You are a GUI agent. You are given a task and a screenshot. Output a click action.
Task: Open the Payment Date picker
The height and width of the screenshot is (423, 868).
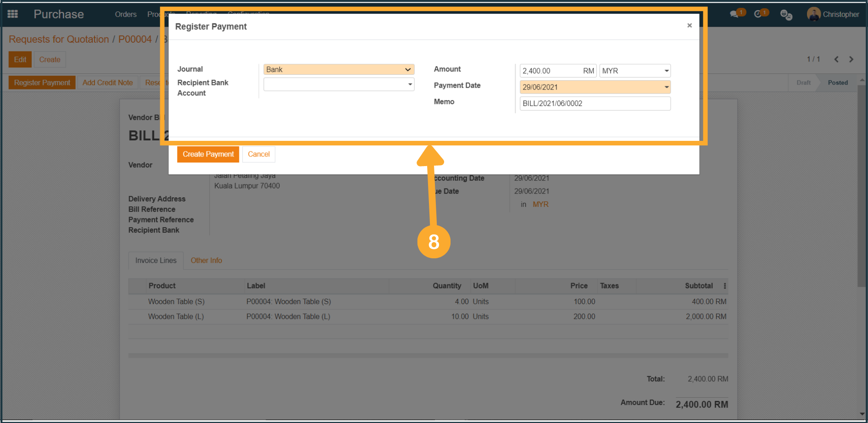595,87
